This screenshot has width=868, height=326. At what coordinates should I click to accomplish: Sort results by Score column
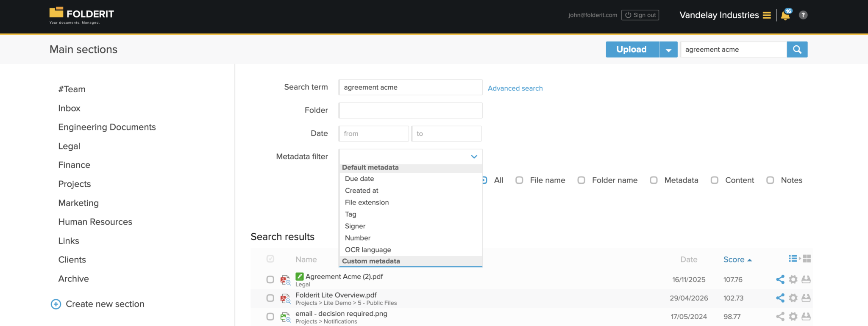click(737, 260)
